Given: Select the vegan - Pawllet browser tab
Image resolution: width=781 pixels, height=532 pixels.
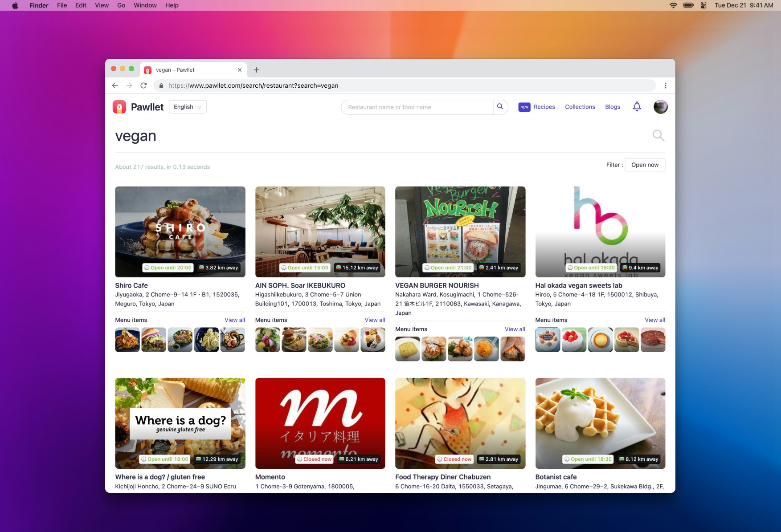Looking at the screenshot, I should pos(194,70).
